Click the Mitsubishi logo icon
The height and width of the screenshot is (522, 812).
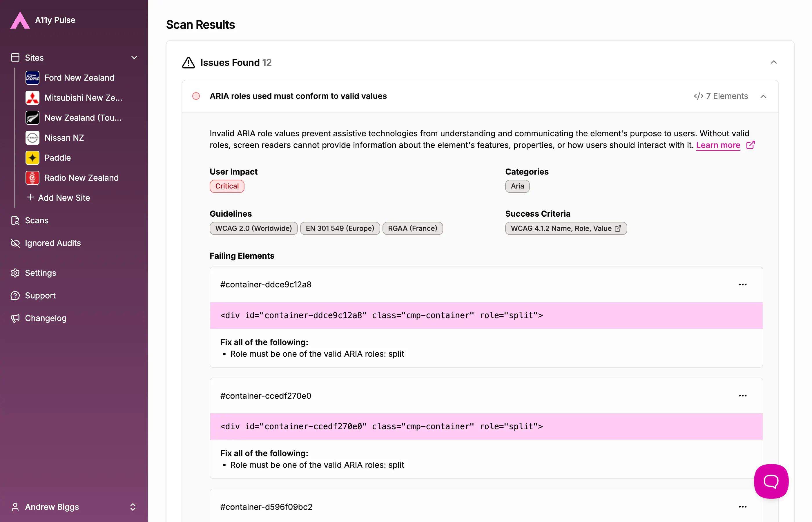tap(32, 98)
